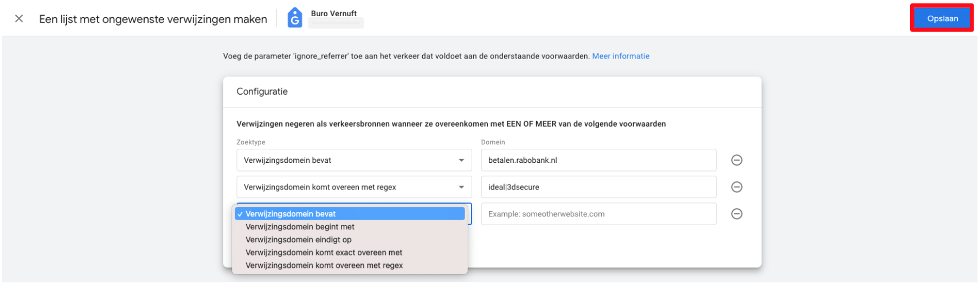980x283 pixels.
Task: Choose 'Verwijzingsdomein eindigt op' option
Action: pyautogui.click(x=298, y=240)
